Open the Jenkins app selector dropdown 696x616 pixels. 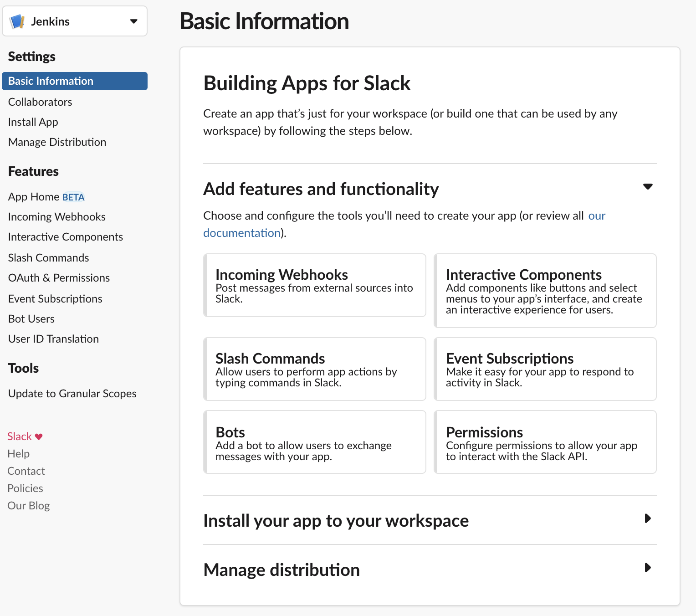tap(75, 21)
